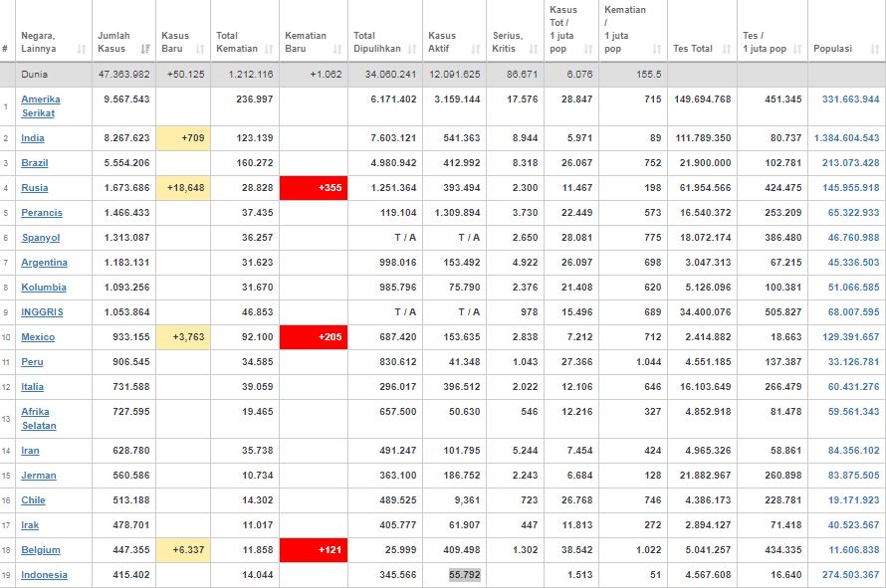Open the Rusia country link
The height and width of the screenshot is (588, 886).
(x=35, y=188)
